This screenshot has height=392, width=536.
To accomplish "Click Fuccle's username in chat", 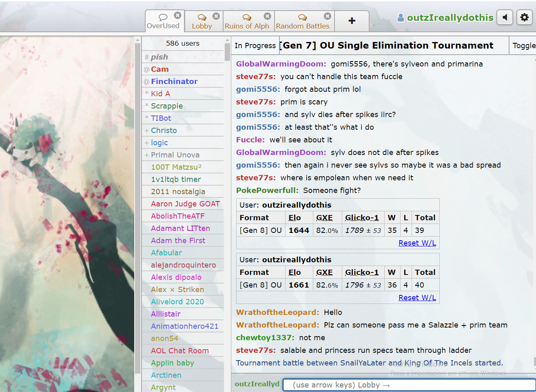I will coord(250,140).
